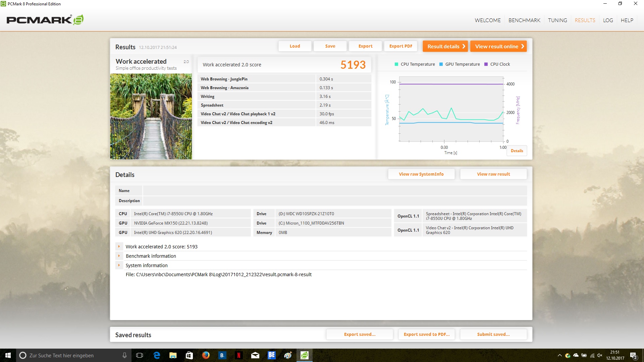Open the Mail app icon
The height and width of the screenshot is (362, 644).
pyautogui.click(x=255, y=355)
